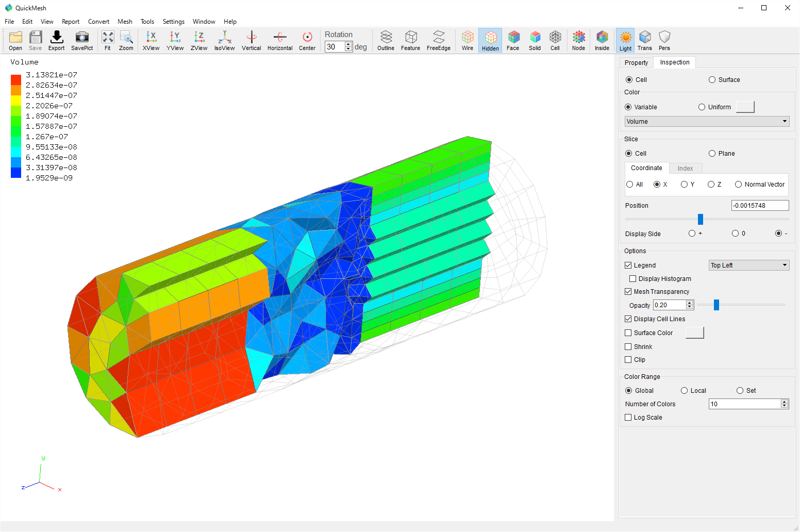The width and height of the screenshot is (800, 532).
Task: Open the File menu
Action: click(x=9, y=22)
